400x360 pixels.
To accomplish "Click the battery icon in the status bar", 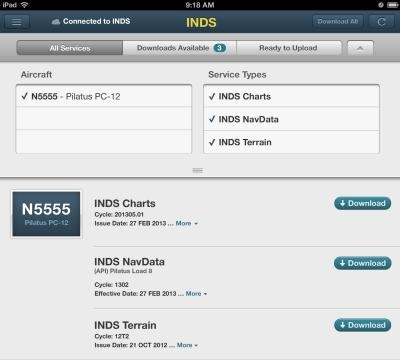I will [x=392, y=5].
